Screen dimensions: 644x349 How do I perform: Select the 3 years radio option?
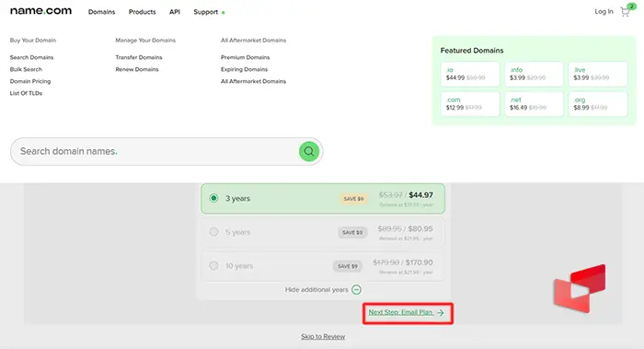(213, 198)
